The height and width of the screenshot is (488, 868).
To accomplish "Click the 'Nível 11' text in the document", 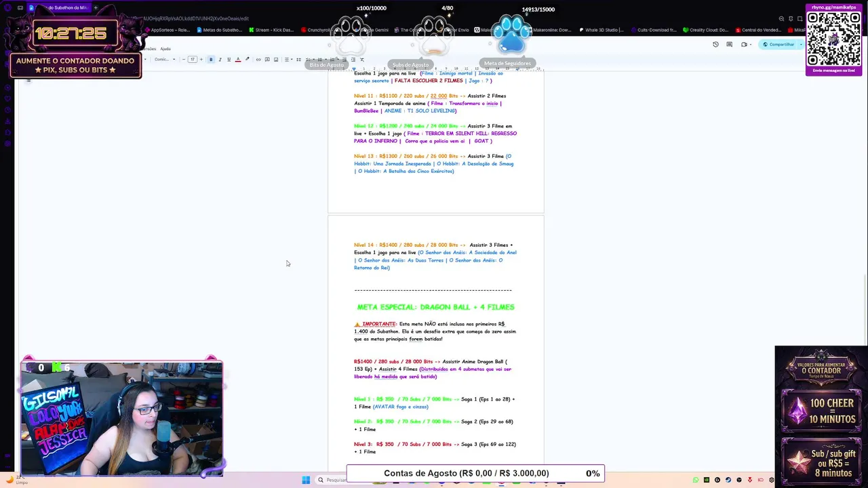I will 364,96.
